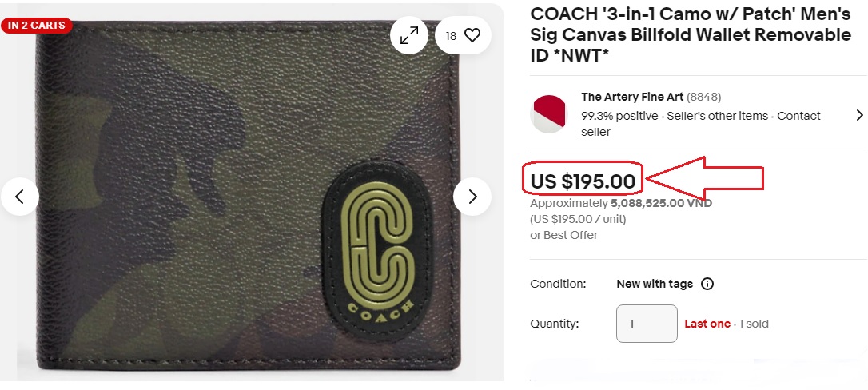Click the Contact seller link

pyautogui.click(x=798, y=116)
